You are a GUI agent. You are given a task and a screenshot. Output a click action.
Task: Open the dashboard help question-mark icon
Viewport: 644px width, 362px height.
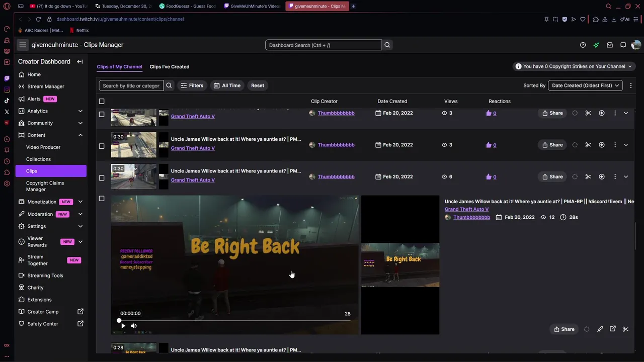click(583, 45)
